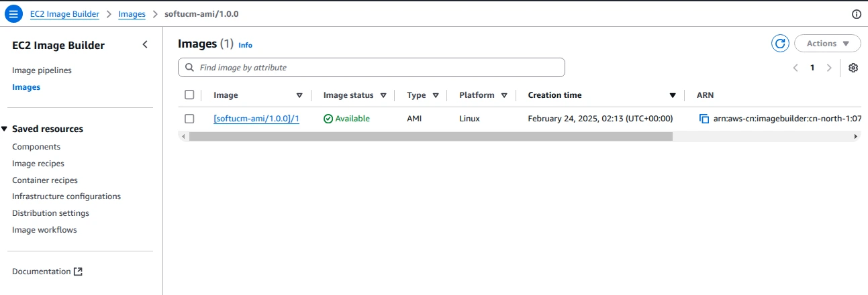Click the AMI type cell
The width and height of the screenshot is (868, 295).
[414, 119]
